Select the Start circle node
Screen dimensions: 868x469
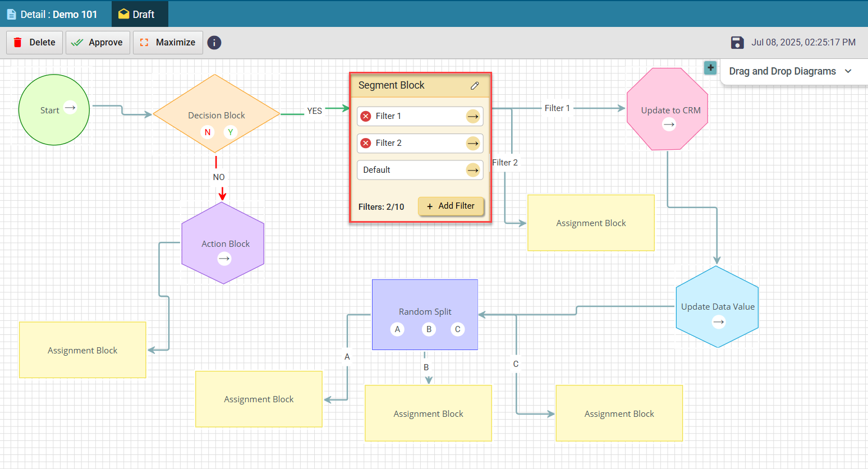tap(54, 110)
